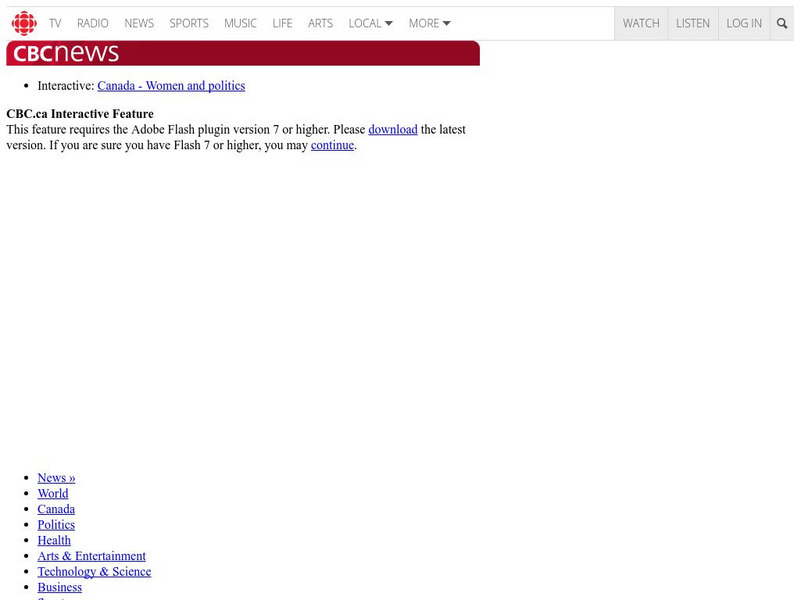Go to Technology & Science link

pyautogui.click(x=94, y=572)
